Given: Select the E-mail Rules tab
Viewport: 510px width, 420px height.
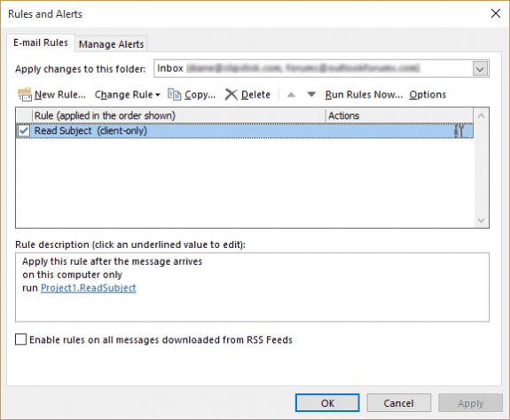Looking at the screenshot, I should (x=41, y=43).
